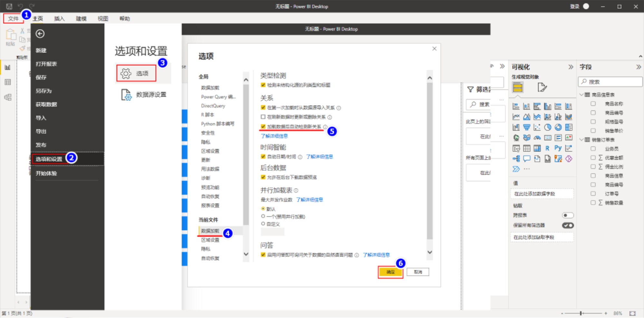Open the 主页 ribbon tab
Viewport: 644px width, 318px height.
pos(38,19)
